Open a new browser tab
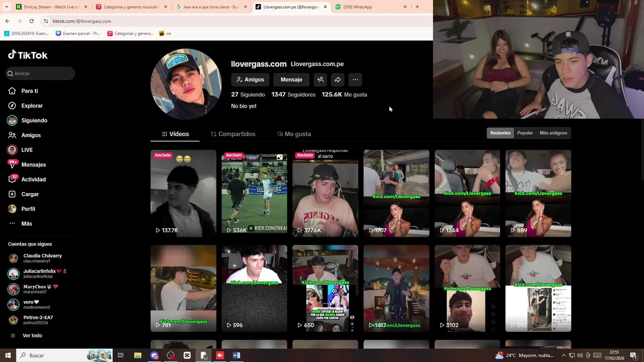 click(x=417, y=7)
